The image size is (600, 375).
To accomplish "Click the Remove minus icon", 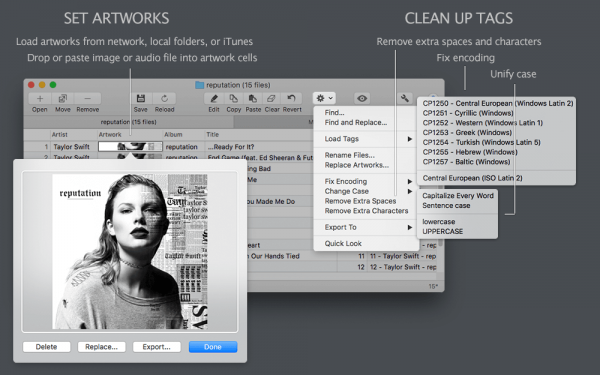I will tap(87, 99).
